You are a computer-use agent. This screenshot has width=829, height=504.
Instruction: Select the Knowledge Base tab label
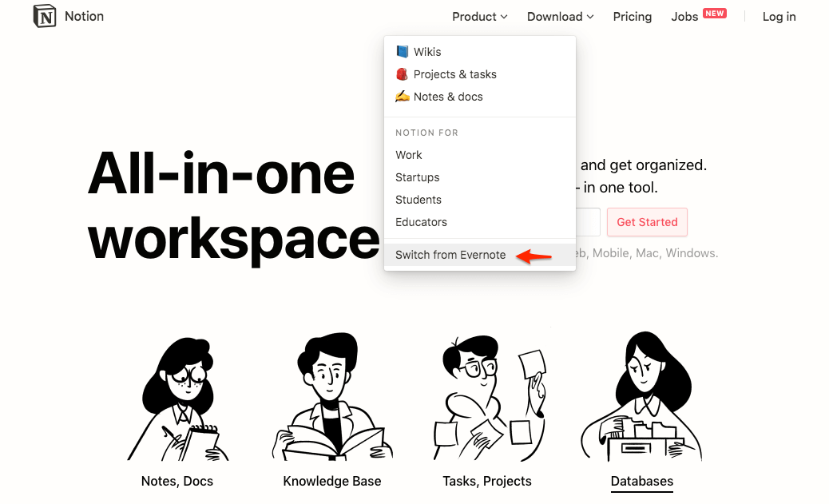point(332,482)
